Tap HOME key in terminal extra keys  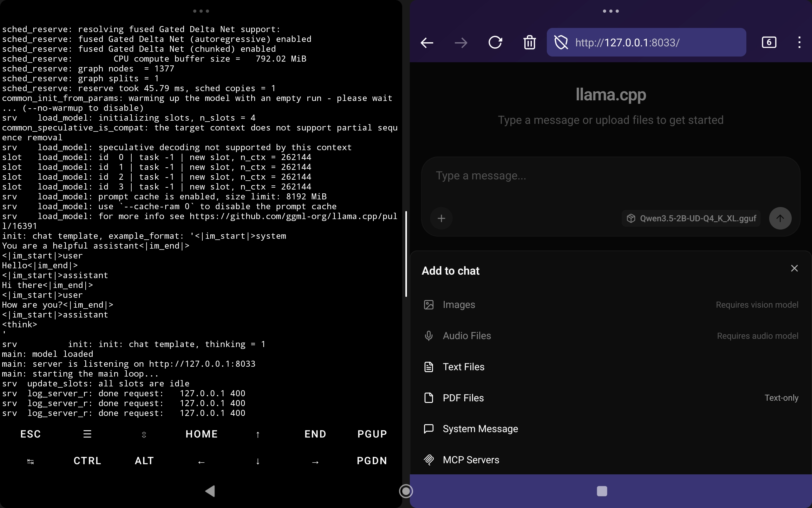(201, 434)
